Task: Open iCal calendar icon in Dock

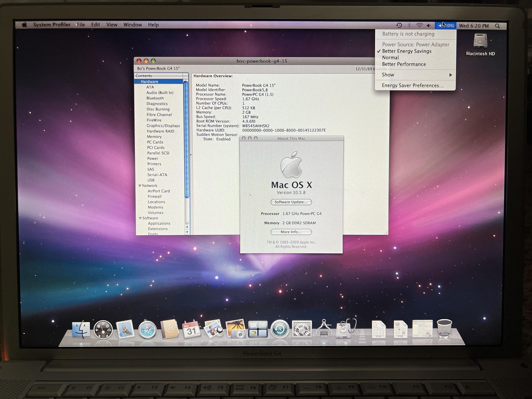Action: [191, 330]
